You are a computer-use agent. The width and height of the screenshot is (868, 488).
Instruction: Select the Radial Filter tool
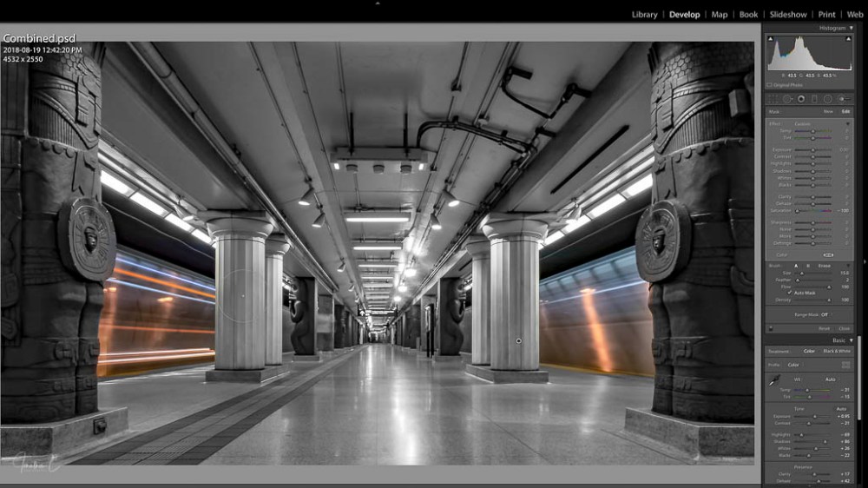tap(827, 99)
